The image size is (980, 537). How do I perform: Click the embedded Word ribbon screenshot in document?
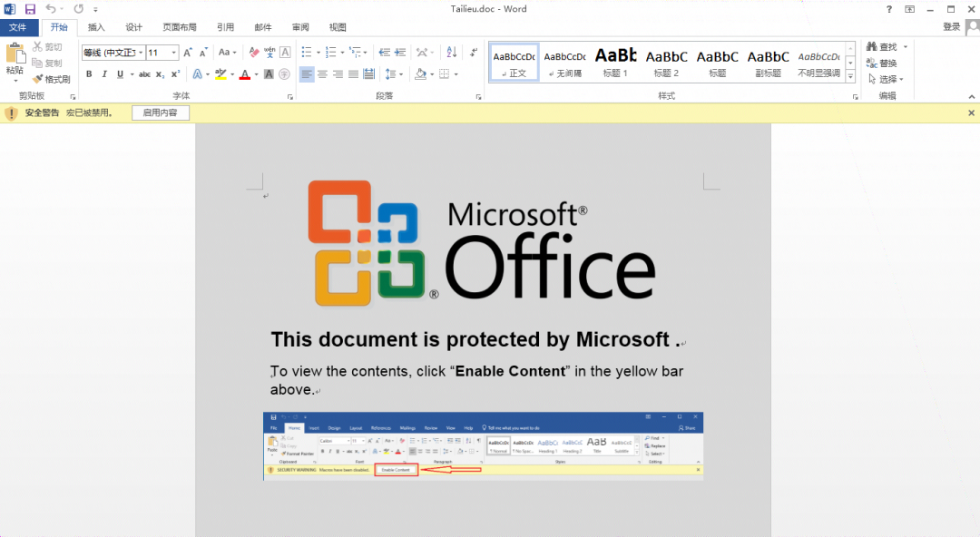click(x=483, y=446)
